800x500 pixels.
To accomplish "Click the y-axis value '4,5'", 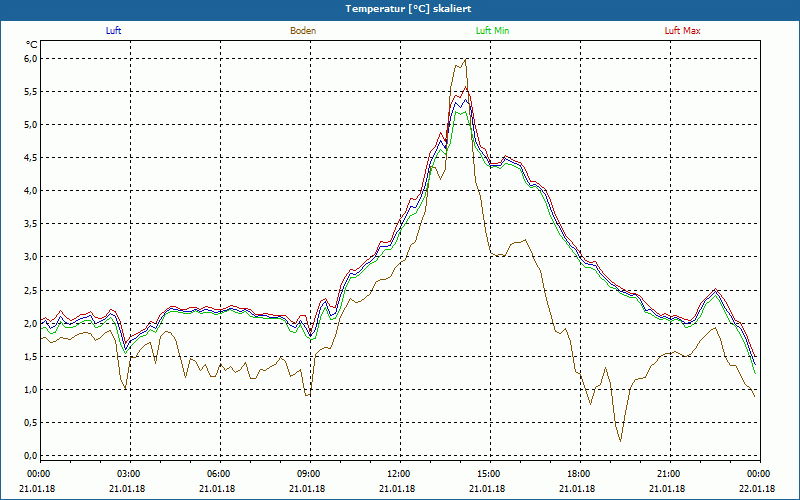I will (x=31, y=158).
